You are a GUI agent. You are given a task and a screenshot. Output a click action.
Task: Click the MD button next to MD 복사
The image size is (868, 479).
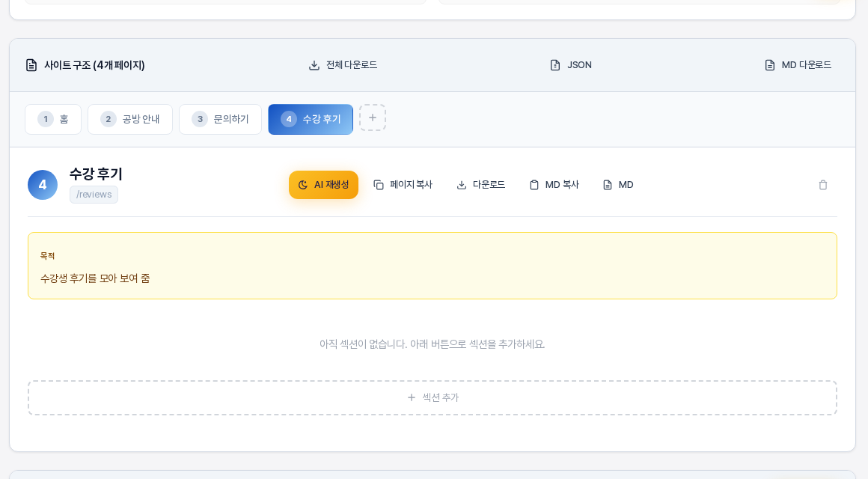point(618,185)
